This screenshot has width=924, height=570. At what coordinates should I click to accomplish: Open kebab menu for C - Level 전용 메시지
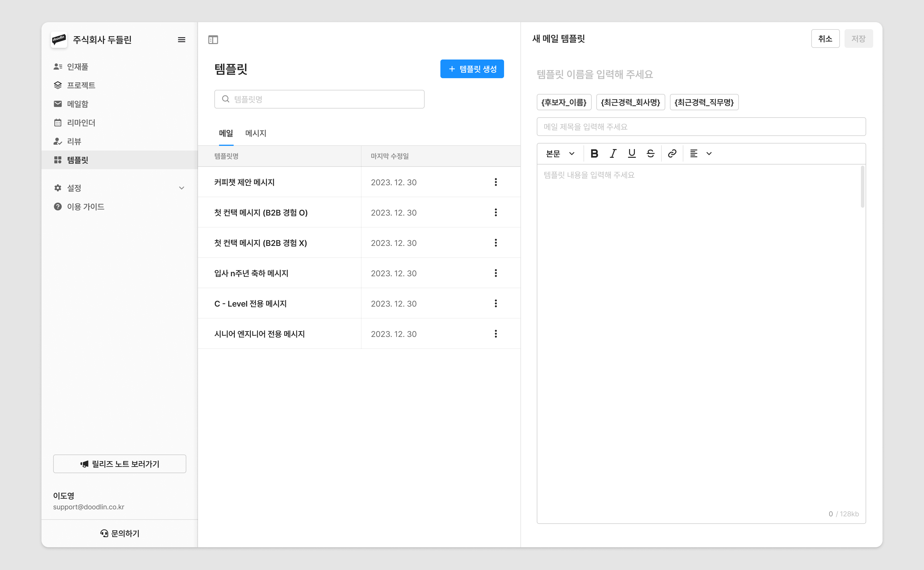[496, 303]
